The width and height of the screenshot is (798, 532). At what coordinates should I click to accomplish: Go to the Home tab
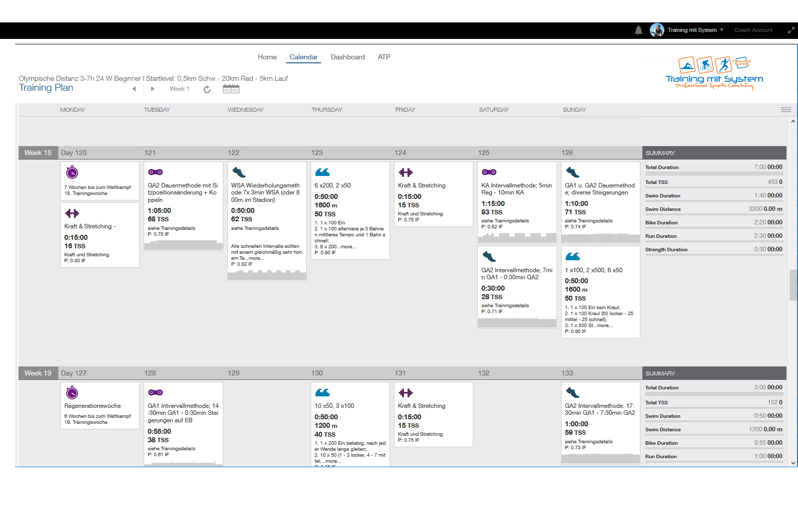(267, 57)
